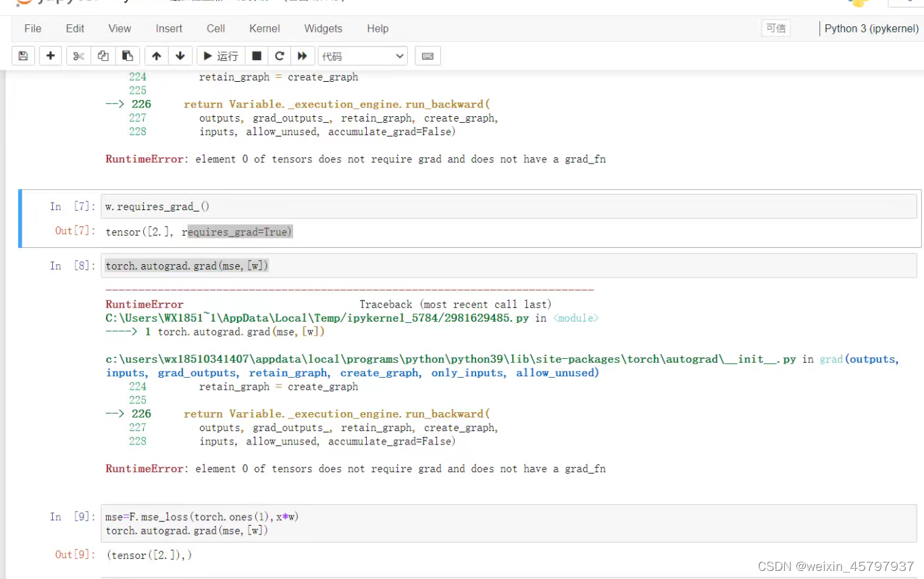Click lower traceback line 226 run_backward

pyautogui.click(x=298, y=413)
